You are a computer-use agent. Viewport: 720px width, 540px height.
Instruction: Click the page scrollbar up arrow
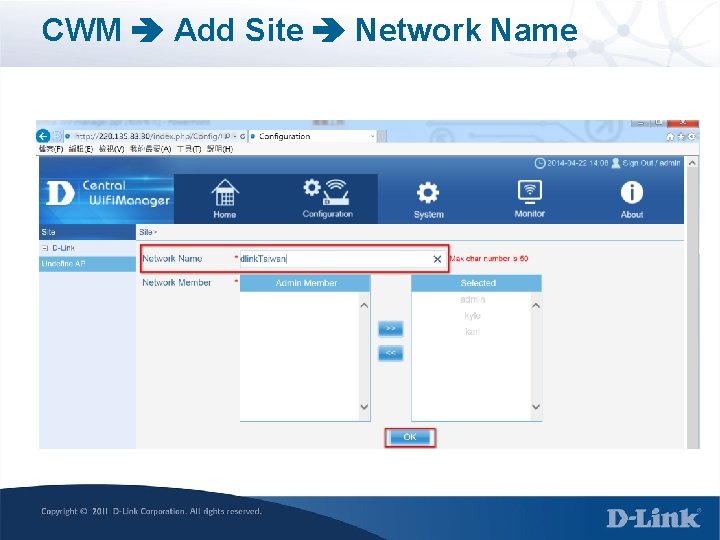[692, 163]
